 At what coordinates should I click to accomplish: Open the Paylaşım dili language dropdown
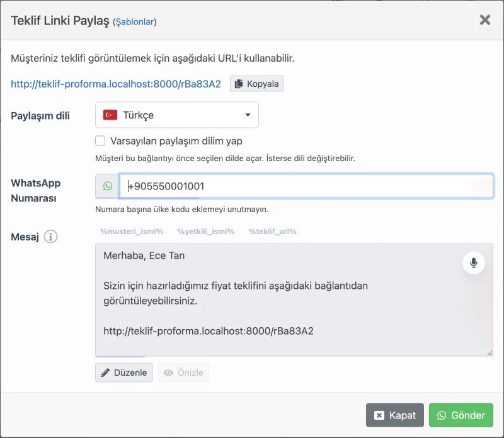point(177,115)
